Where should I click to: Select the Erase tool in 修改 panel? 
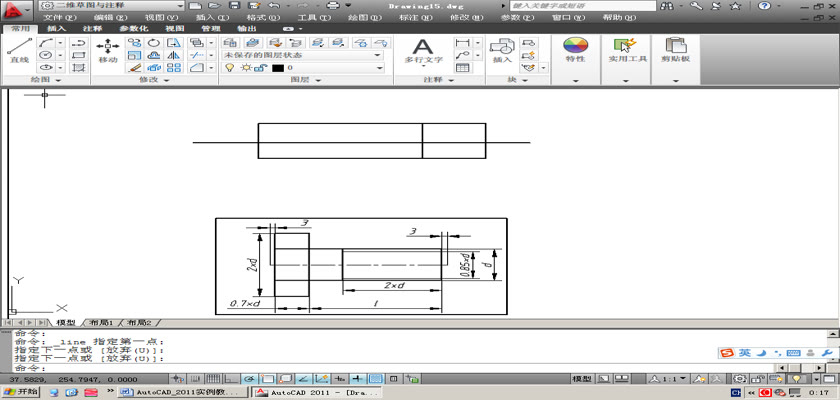pos(134,67)
